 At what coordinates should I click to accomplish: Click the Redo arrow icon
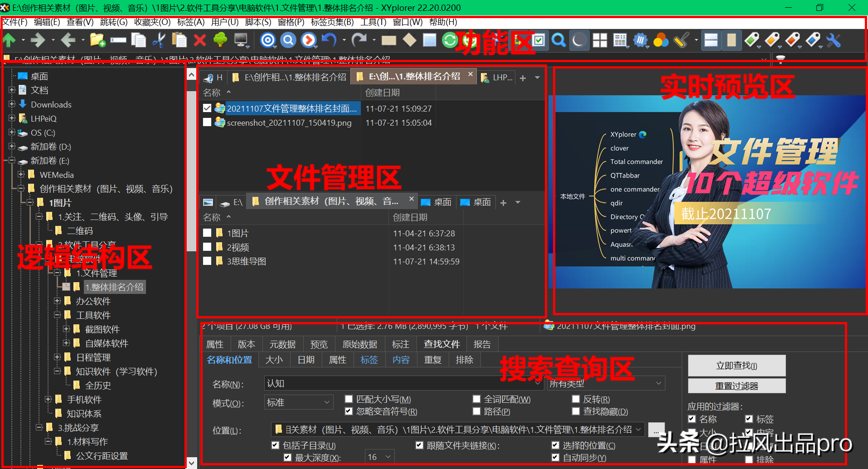pos(359,40)
